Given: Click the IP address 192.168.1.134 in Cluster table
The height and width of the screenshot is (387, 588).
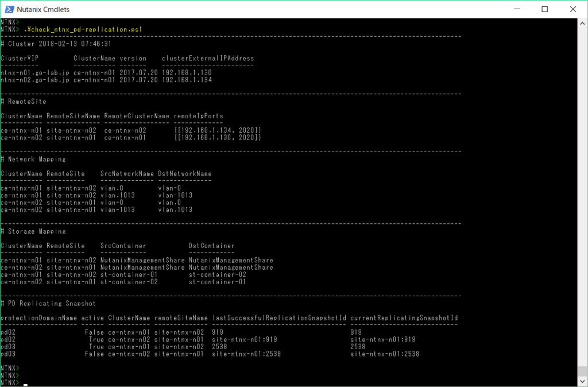Looking at the screenshot, I should coord(187,79).
